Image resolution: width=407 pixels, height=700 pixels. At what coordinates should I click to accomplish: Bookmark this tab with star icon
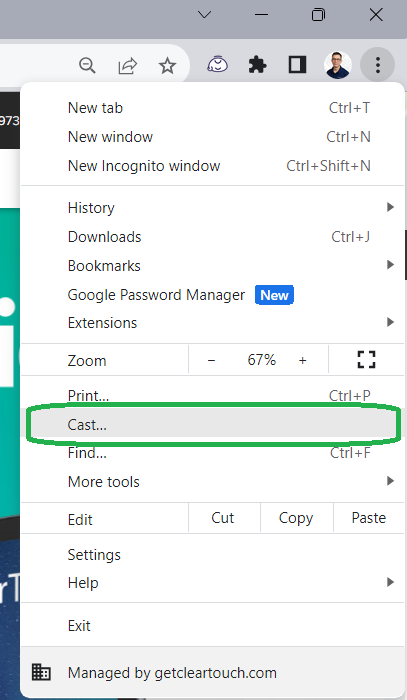coord(167,66)
